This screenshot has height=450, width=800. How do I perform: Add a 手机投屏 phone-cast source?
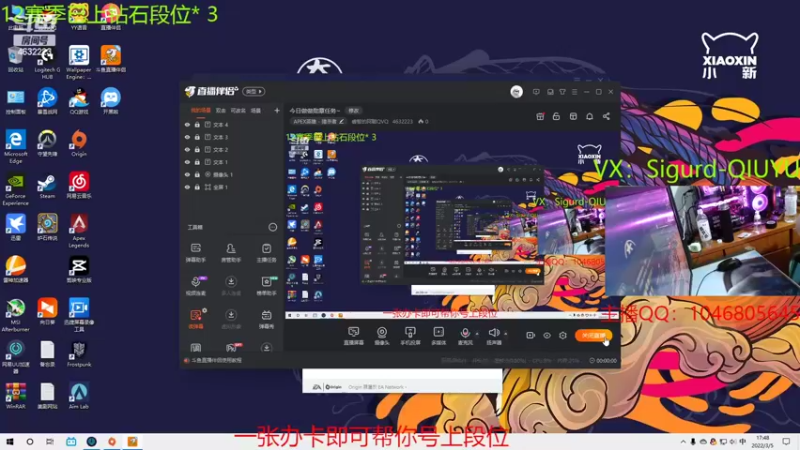(x=410, y=336)
